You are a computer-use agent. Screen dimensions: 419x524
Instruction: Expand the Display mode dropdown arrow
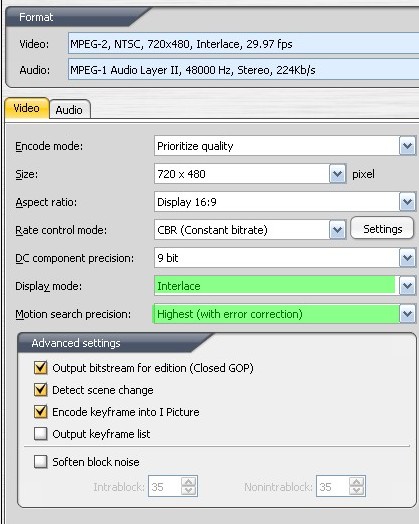(x=407, y=286)
